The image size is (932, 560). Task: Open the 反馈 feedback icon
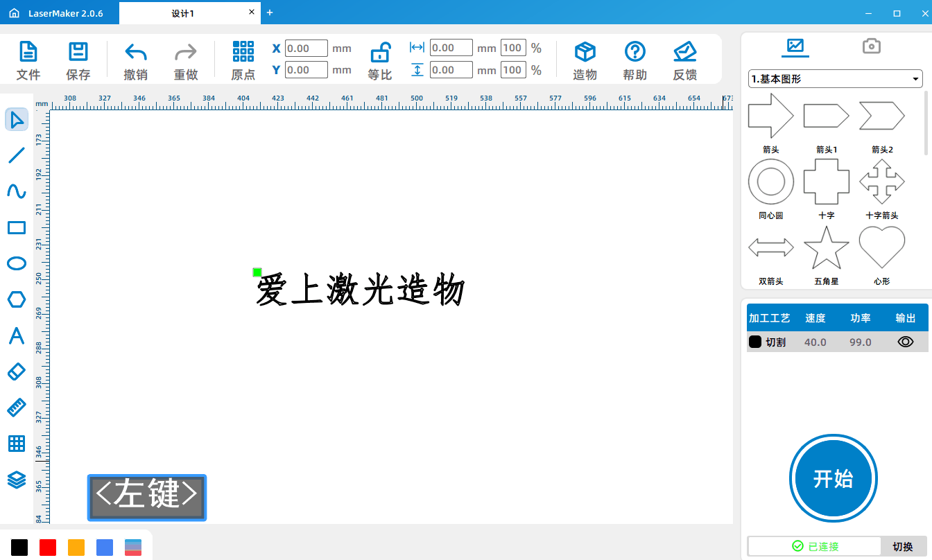685,60
